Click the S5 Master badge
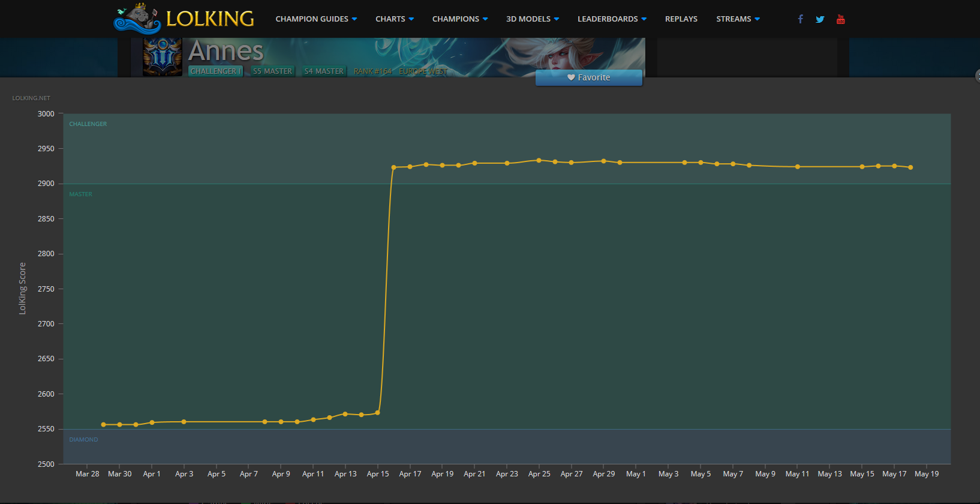 [x=272, y=71]
